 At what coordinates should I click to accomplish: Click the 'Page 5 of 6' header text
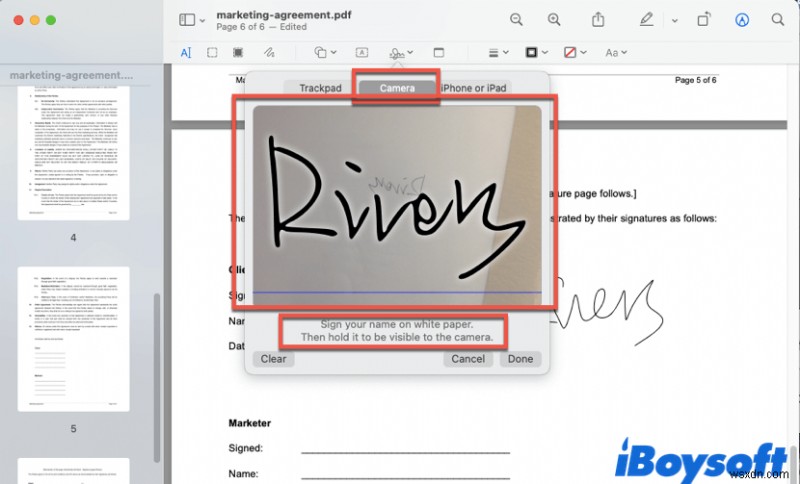point(695,80)
